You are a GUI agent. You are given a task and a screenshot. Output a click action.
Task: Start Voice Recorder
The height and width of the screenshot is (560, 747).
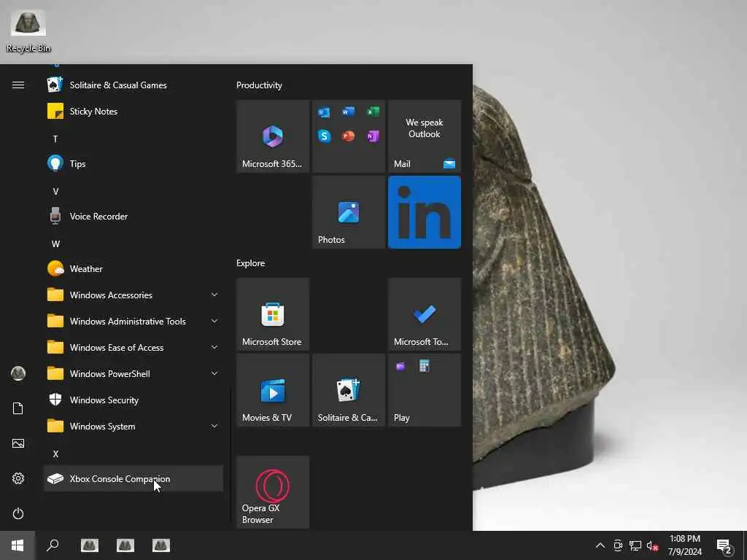tap(133, 216)
